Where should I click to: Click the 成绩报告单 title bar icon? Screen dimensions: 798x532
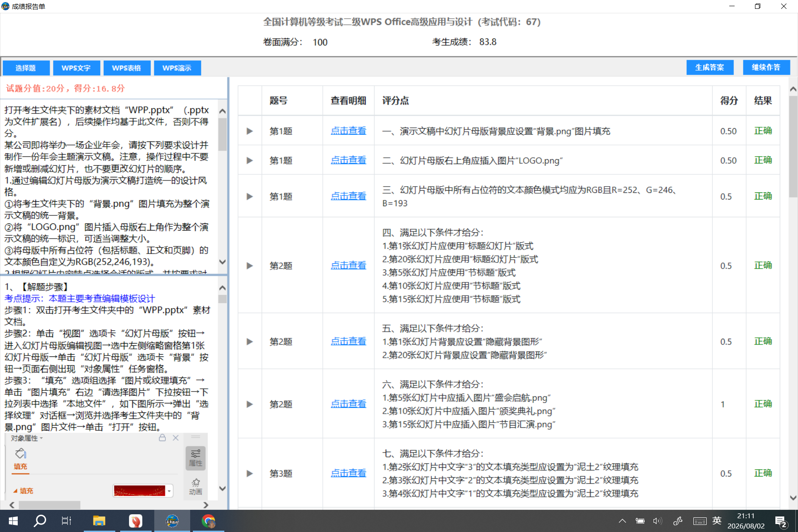5,6
